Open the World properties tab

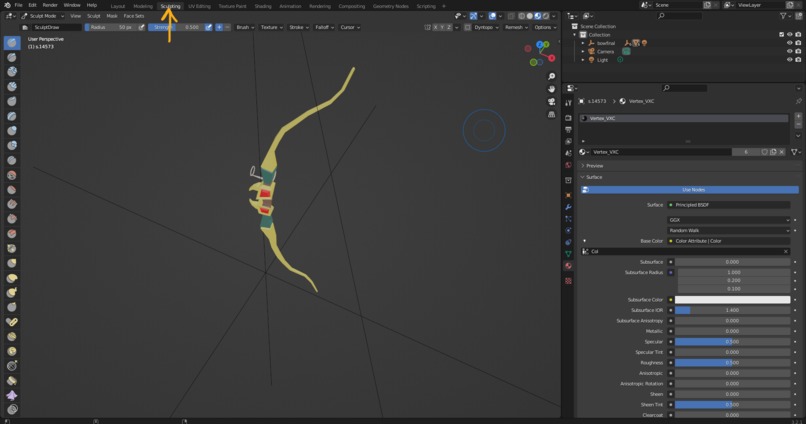coord(568,165)
